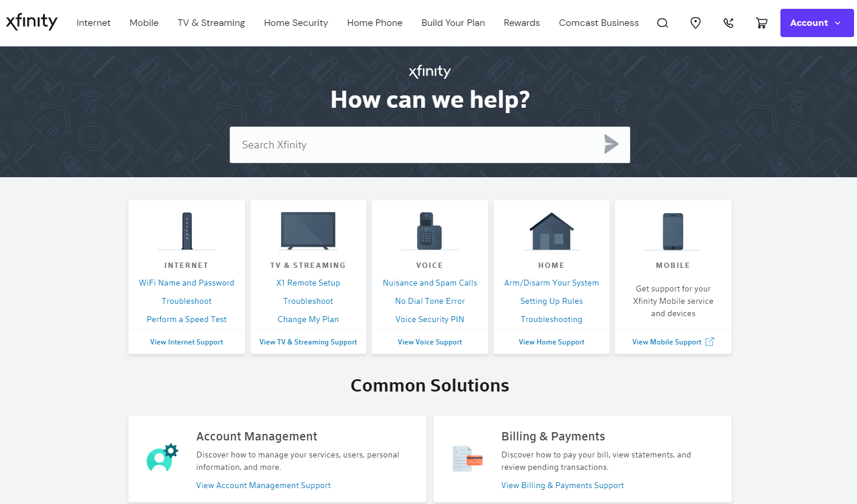Open Setting Up Rules link
The image size is (857, 504).
point(551,301)
